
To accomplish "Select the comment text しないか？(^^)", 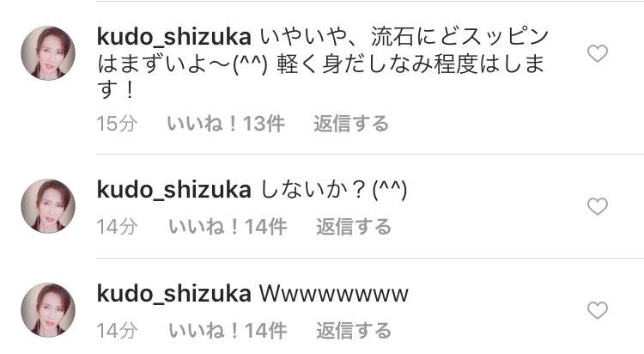I will tap(333, 191).
